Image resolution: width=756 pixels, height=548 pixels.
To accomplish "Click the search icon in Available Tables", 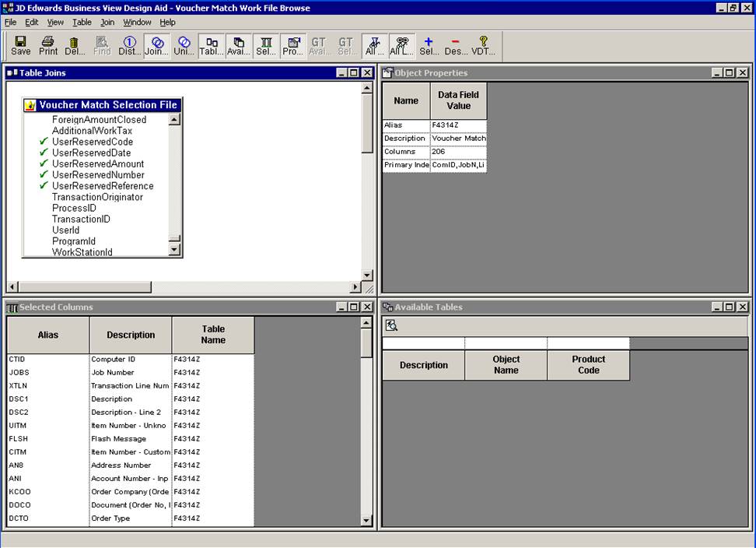I will click(x=391, y=325).
